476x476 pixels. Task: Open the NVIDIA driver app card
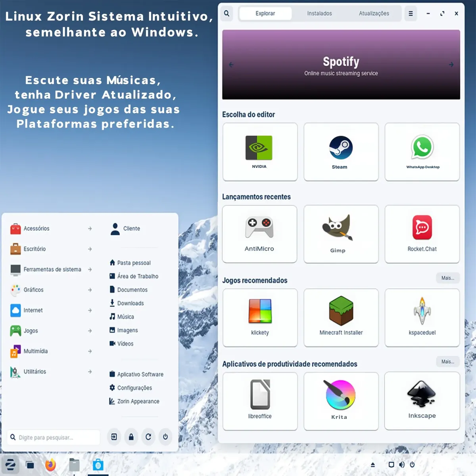pos(260,152)
